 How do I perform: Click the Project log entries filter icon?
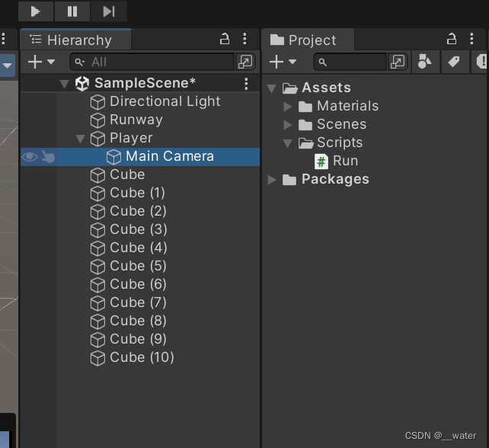[x=481, y=62]
